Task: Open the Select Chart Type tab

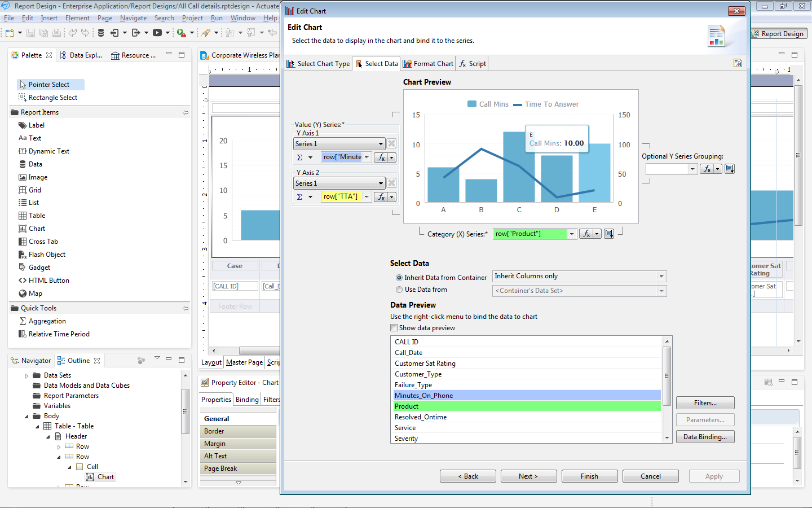Action: pyautogui.click(x=319, y=64)
